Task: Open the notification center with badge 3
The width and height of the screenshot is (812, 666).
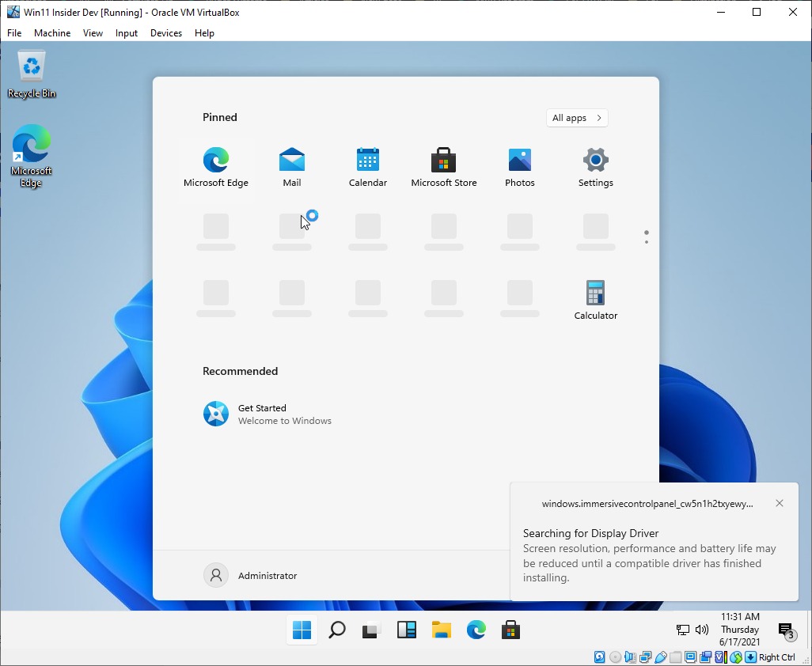Action: [786, 630]
